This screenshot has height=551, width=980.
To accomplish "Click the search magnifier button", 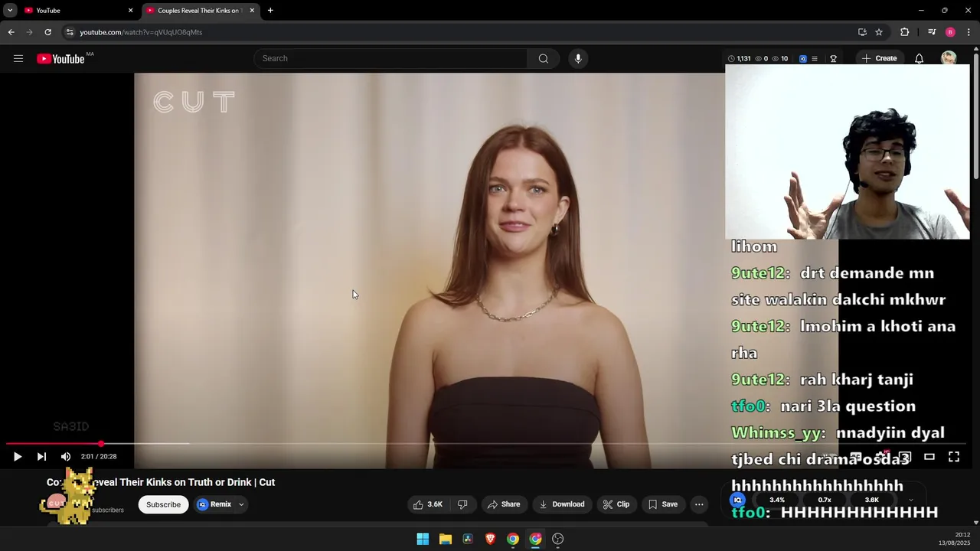I will coord(544,58).
